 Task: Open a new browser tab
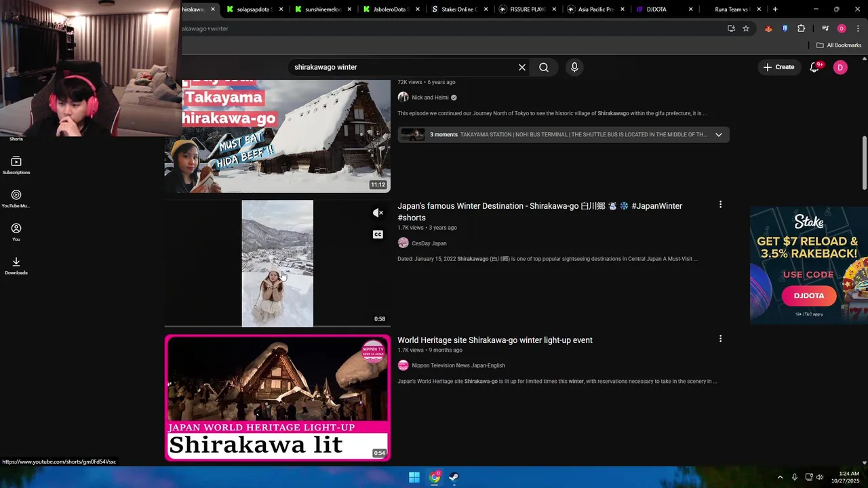pos(775,9)
